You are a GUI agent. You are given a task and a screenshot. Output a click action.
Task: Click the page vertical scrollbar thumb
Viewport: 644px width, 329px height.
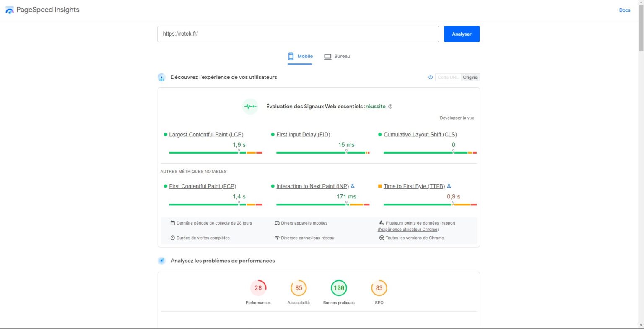(x=641, y=28)
